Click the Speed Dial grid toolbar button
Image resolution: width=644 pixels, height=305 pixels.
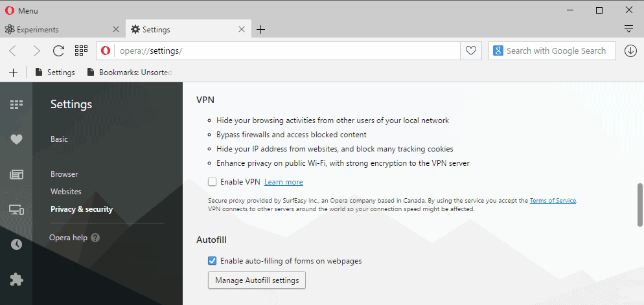(x=82, y=51)
